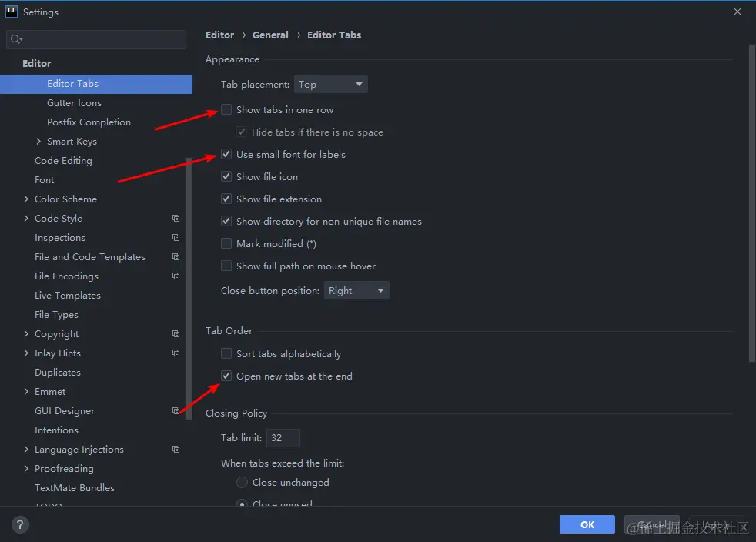The height and width of the screenshot is (542, 756).
Task: Open File Types settings
Action: pyautogui.click(x=56, y=314)
